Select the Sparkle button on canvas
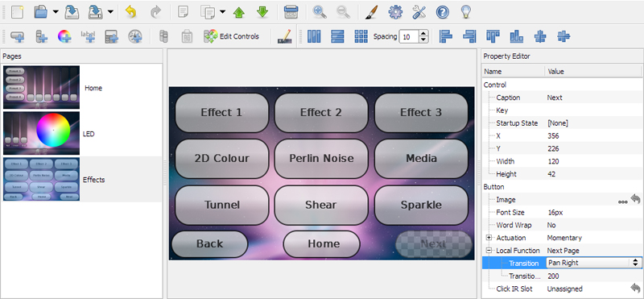 pos(421,205)
